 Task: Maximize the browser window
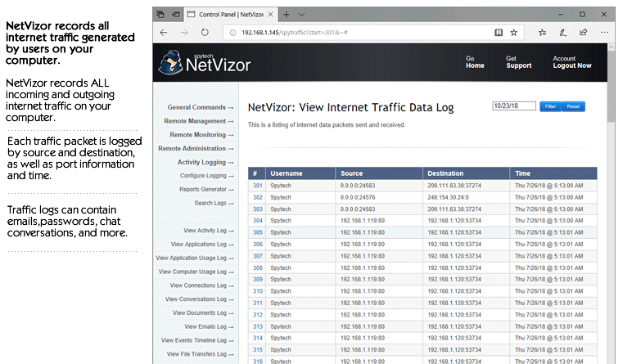582,14
